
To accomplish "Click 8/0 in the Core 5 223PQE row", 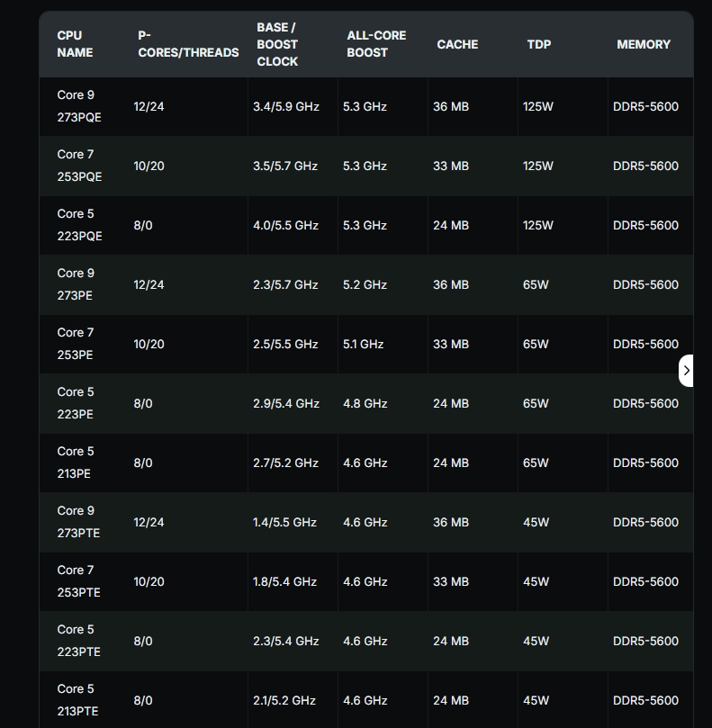I will pyautogui.click(x=142, y=226).
